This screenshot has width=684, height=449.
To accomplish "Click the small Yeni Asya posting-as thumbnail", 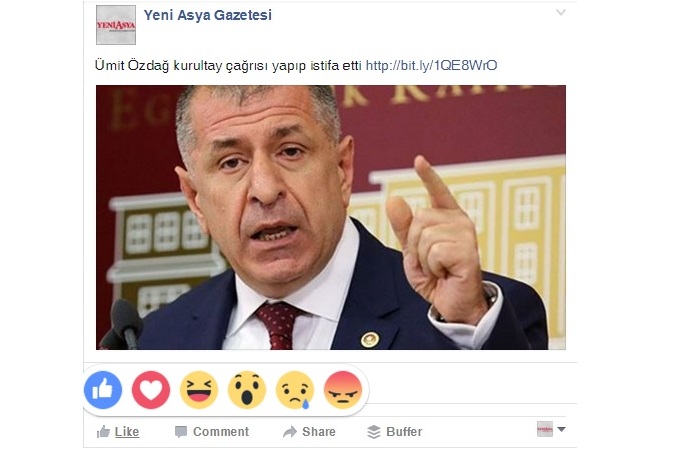I will [545, 429].
